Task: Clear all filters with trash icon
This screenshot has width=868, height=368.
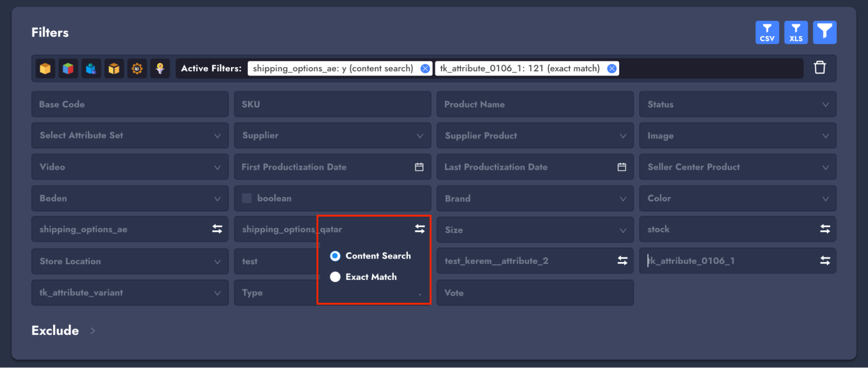Action: click(x=819, y=68)
